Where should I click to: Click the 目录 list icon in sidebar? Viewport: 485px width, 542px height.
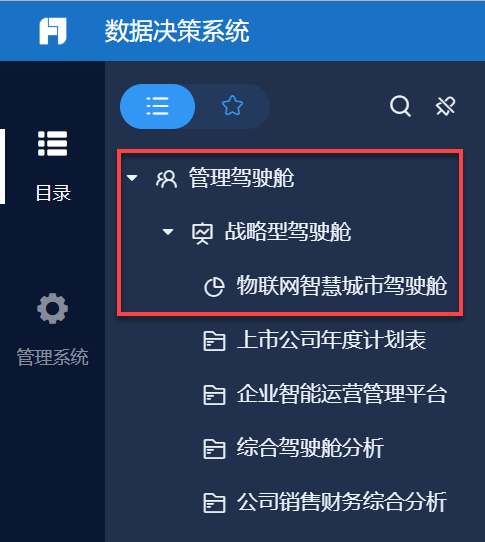[53, 143]
